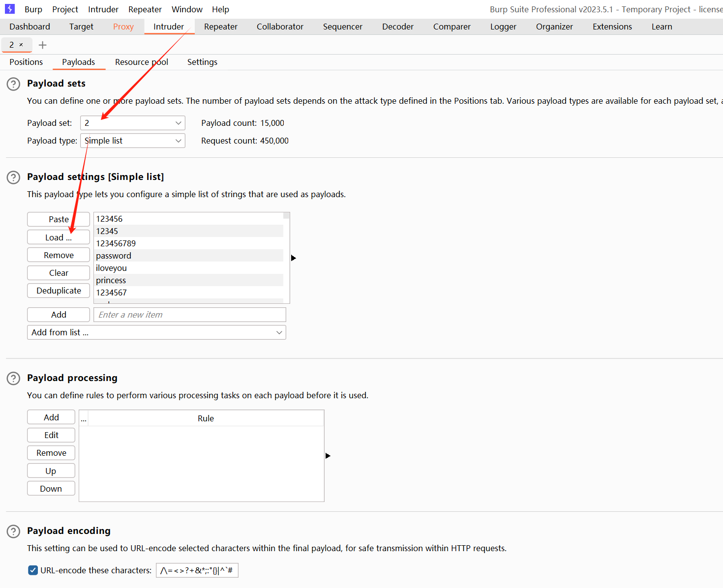The image size is (723, 588).
Task: Click the Load ... button
Action: [x=59, y=237]
